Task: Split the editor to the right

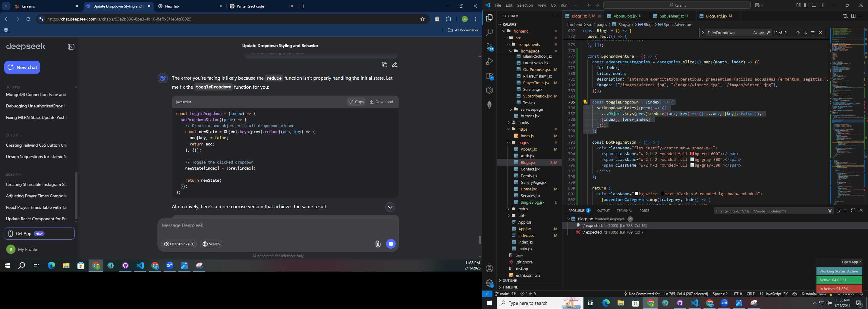Action: 853,16
